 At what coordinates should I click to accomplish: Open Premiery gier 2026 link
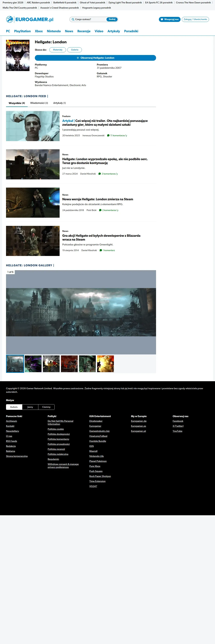coord(13,3)
